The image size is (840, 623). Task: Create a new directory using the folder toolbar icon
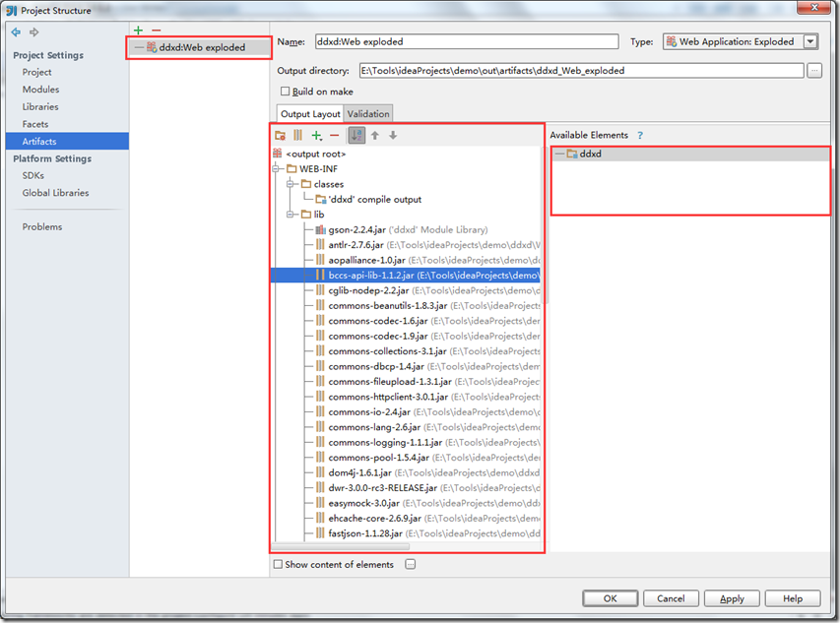click(x=280, y=135)
